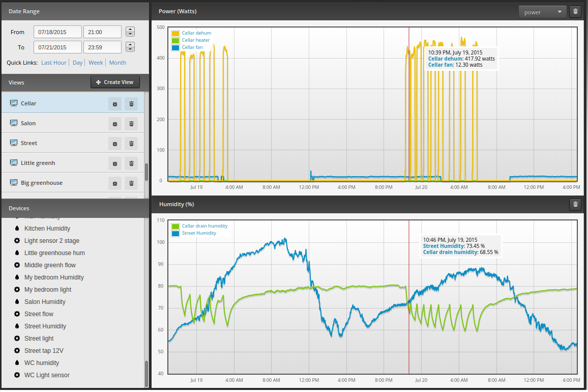
Task: Toggle Cellar fan series in legend
Action: click(192, 47)
